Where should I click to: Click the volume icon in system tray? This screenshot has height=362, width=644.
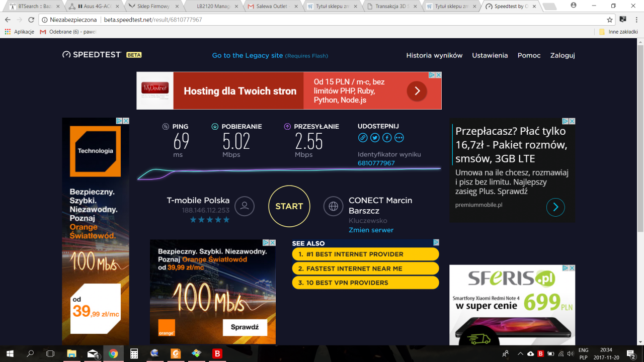click(570, 353)
